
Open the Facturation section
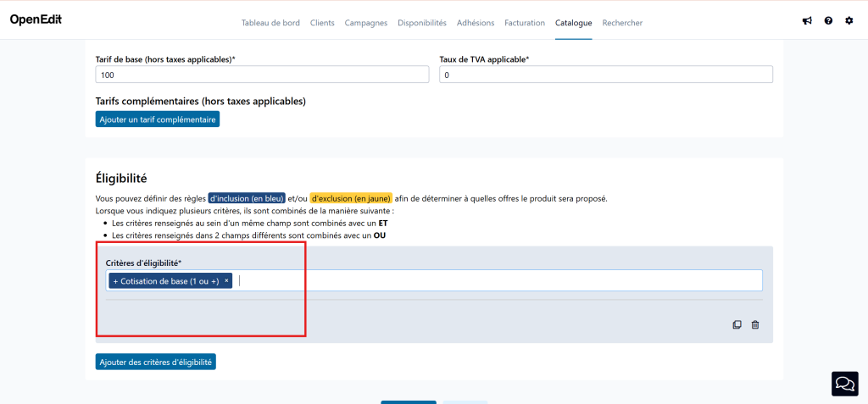(x=524, y=23)
